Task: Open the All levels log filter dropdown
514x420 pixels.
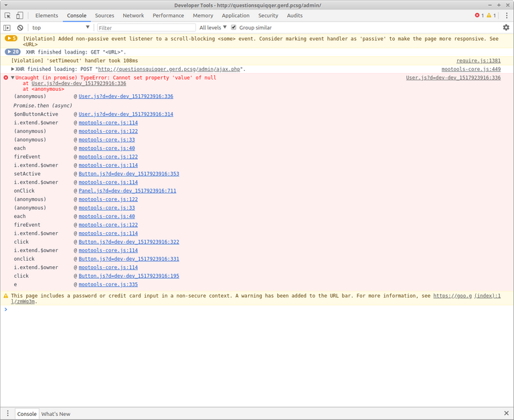Action: pos(213,28)
